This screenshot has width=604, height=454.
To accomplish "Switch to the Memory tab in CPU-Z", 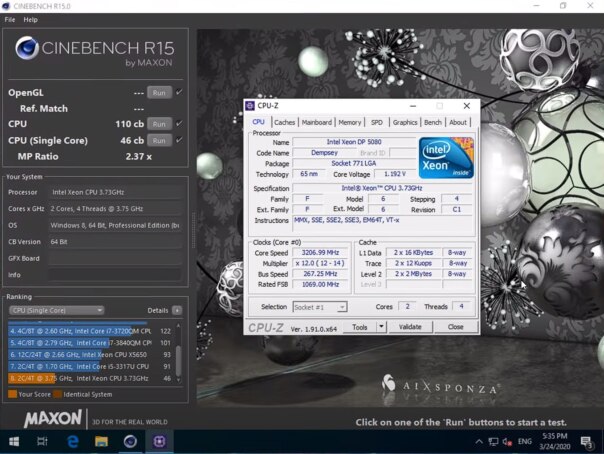I will click(x=349, y=122).
